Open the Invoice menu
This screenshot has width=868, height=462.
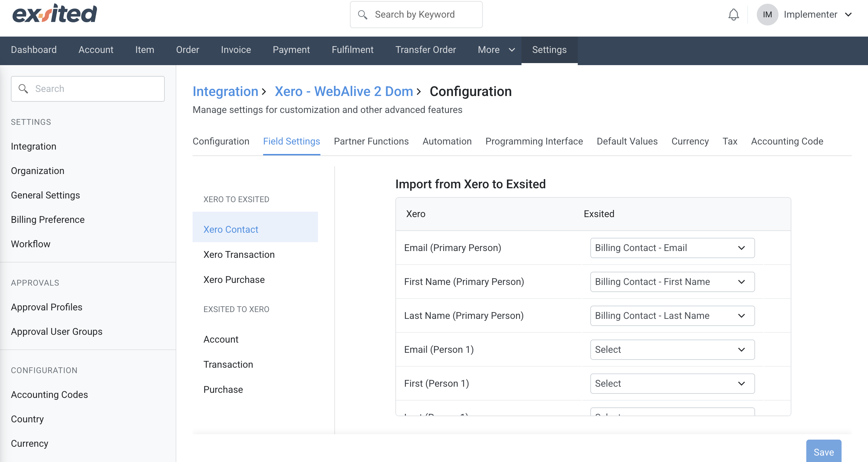(236, 50)
